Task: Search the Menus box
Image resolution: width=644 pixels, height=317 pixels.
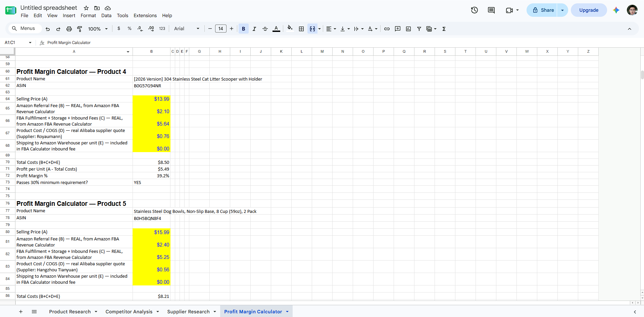Action: click(x=24, y=29)
